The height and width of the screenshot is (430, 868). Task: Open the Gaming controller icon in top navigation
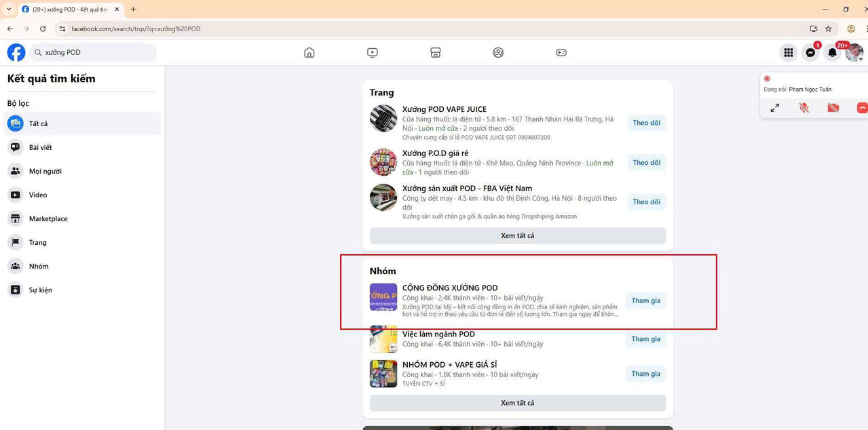561,52
